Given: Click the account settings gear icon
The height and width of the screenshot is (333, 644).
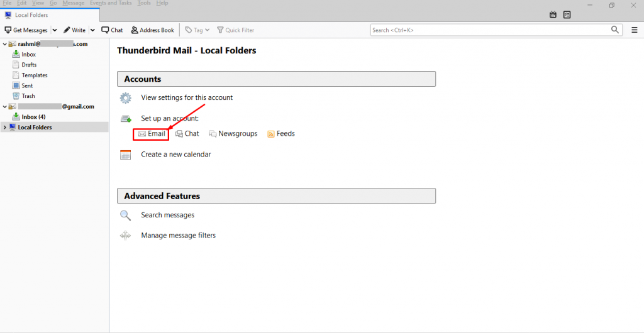Looking at the screenshot, I should tap(125, 98).
